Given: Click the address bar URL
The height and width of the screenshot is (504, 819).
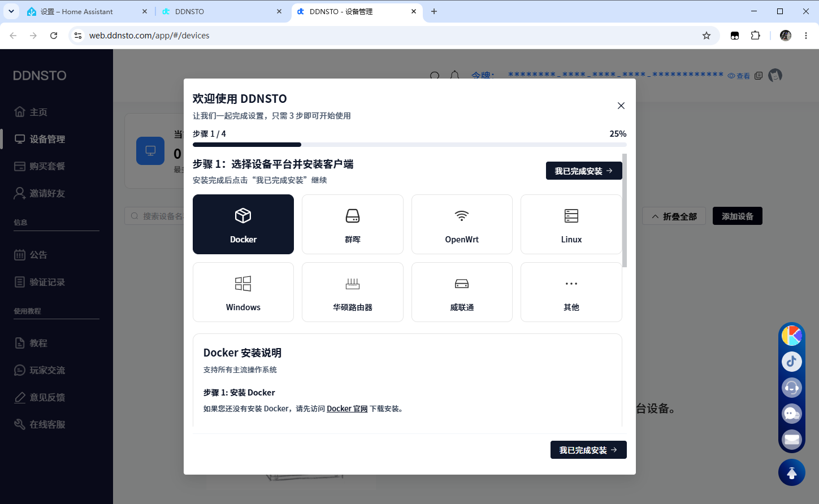Looking at the screenshot, I should 149,36.
